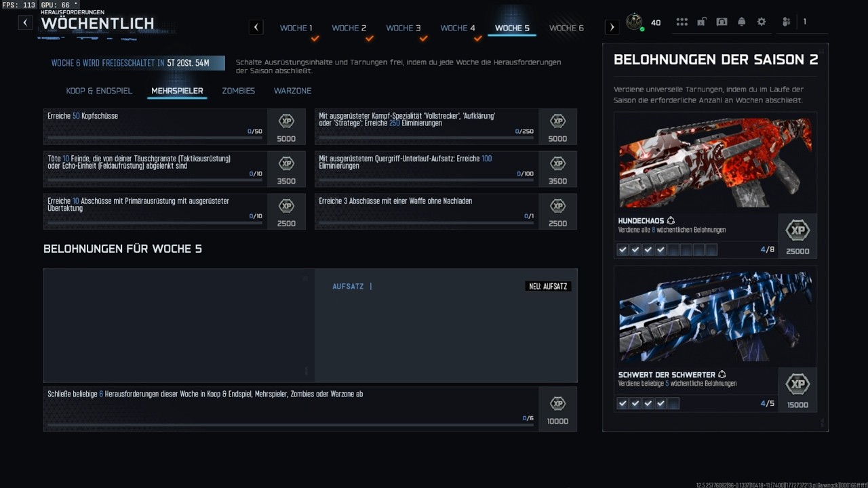The image size is (868, 488).
Task: Click XP icon for Kampf-Spezialität 250 Eliminierungen
Action: [x=557, y=121]
